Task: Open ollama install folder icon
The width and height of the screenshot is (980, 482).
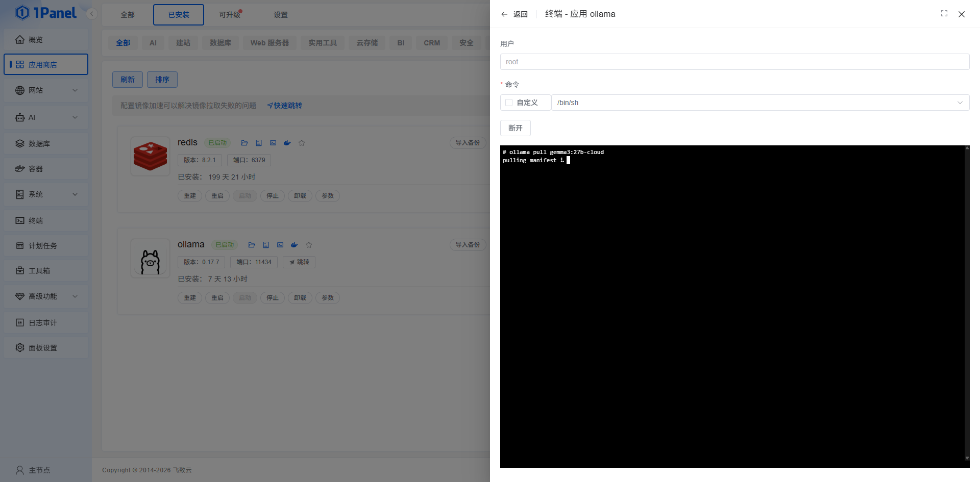Action: 252,245
